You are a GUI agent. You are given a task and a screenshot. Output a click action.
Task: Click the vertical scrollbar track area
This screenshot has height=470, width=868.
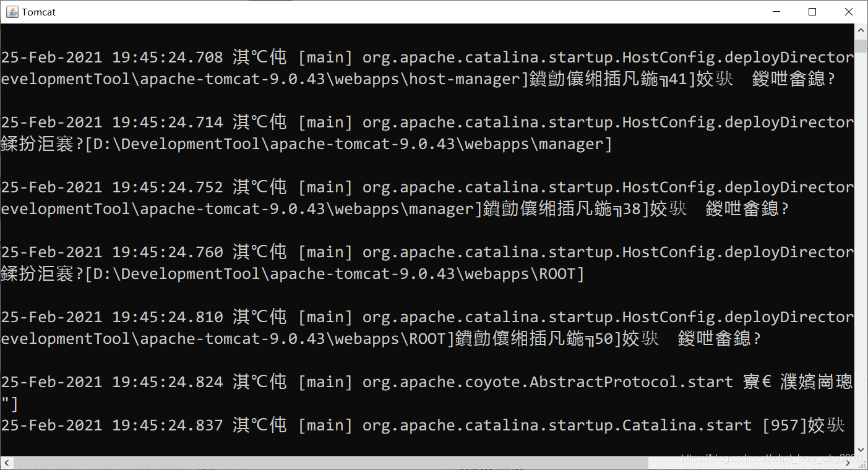coord(861,247)
